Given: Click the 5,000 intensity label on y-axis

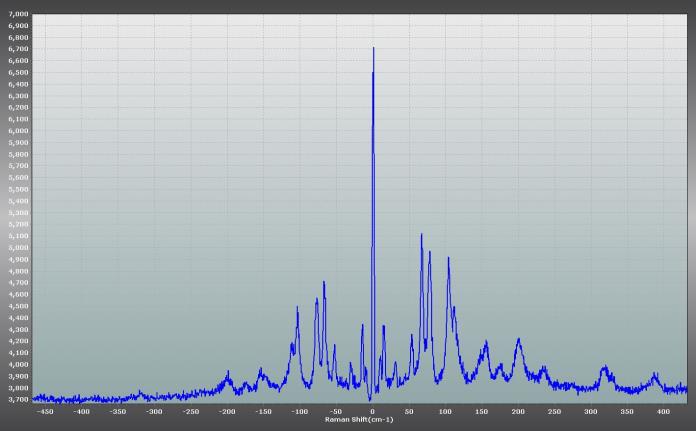Looking at the screenshot, I should [x=18, y=247].
